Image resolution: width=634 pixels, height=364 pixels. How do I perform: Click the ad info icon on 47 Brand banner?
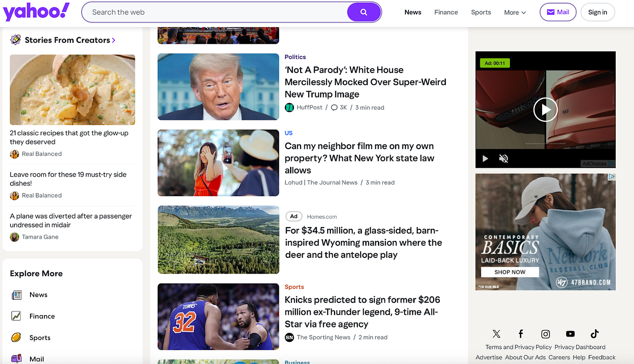coord(612,177)
